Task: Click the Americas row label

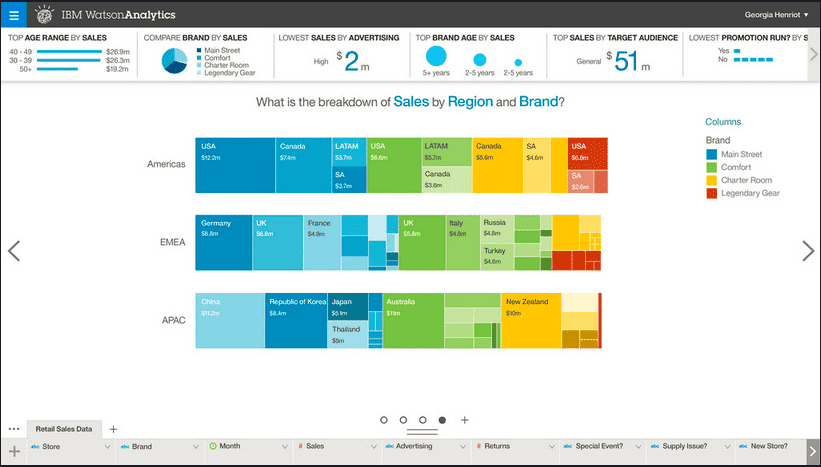Action: click(x=166, y=164)
